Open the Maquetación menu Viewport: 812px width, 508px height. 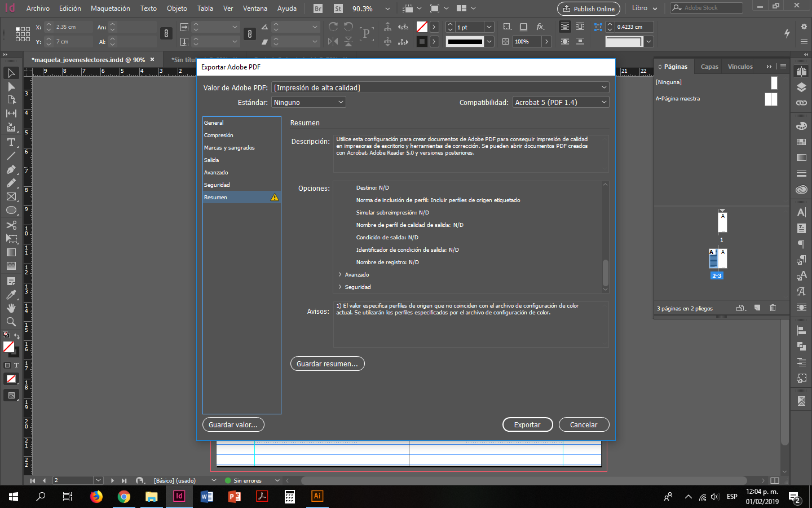click(x=111, y=8)
